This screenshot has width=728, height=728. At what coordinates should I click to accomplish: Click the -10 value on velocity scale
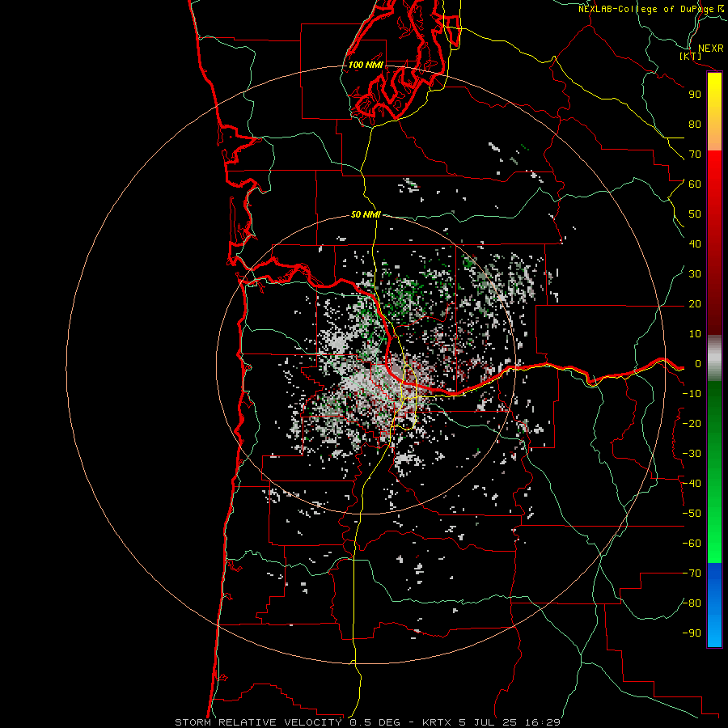coord(692,394)
